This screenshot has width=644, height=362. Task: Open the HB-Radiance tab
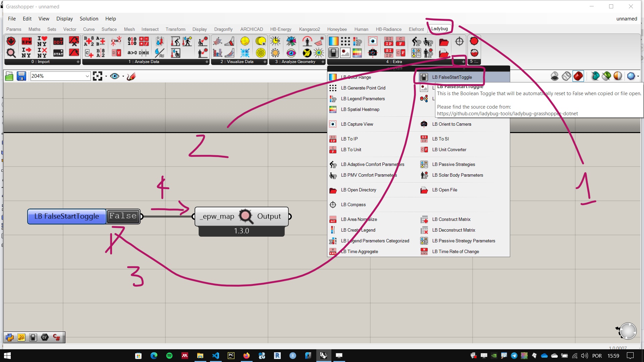(388, 29)
